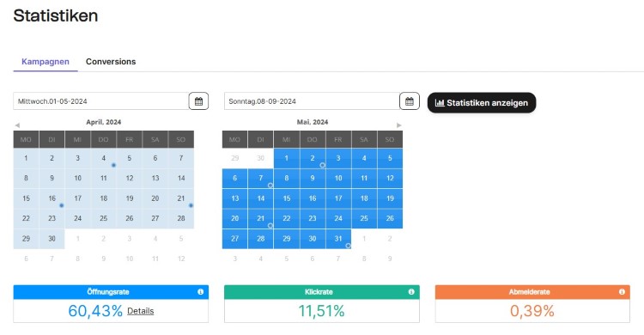The image size is (644, 335).
Task: Select April 16 in the calendar
Action: pos(52,198)
